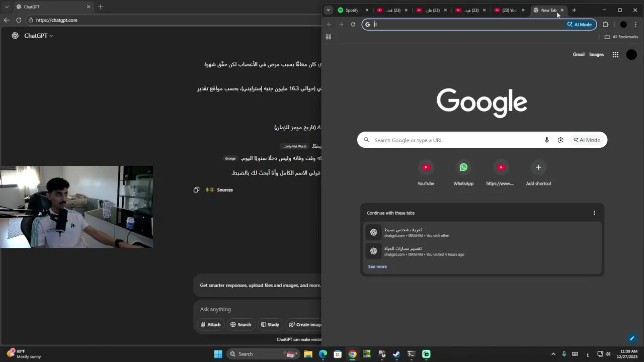644x362 pixels.
Task: Open the Google apps grid
Action: click(615, 55)
